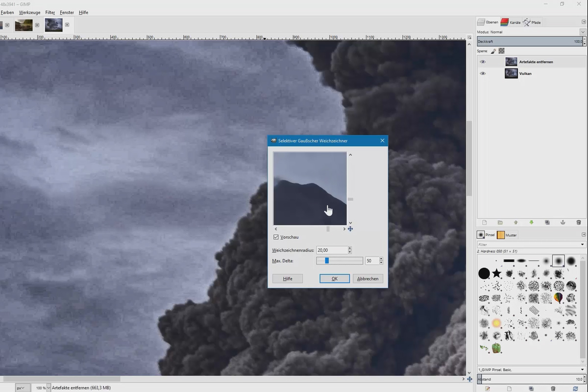Viewport: 588px width, 392px height.
Task: Increase Deckkraft with the up arrow
Action: tap(585, 40)
